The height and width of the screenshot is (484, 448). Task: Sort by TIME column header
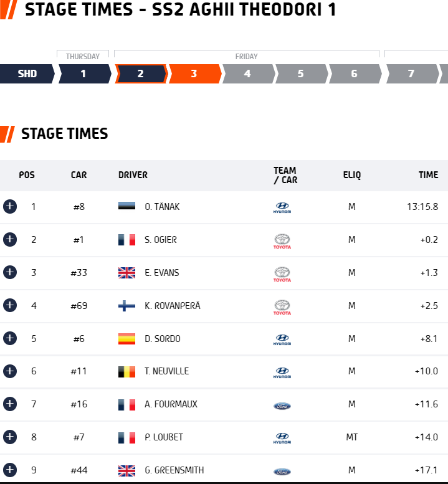pyautogui.click(x=428, y=175)
